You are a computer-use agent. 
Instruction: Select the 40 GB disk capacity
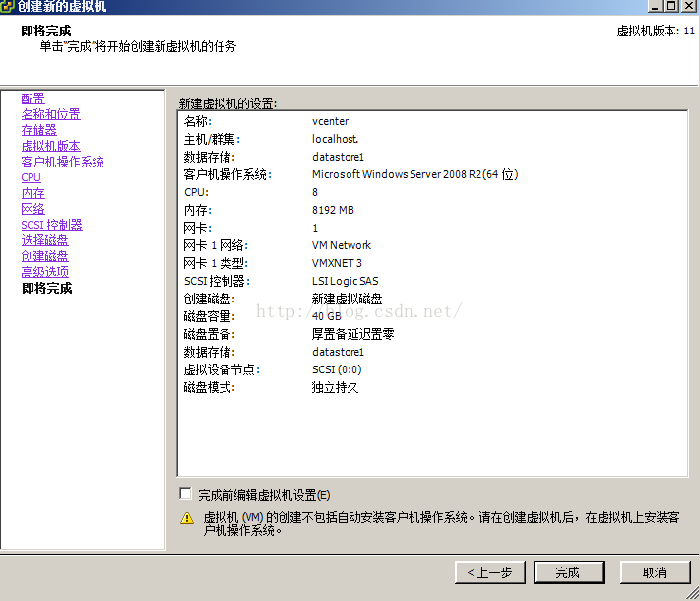point(326,316)
